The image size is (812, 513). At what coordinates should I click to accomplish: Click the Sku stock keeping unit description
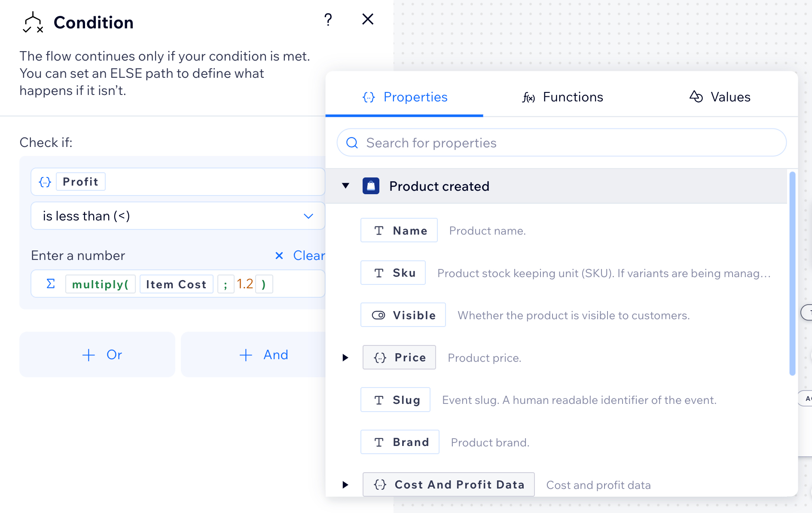click(604, 273)
